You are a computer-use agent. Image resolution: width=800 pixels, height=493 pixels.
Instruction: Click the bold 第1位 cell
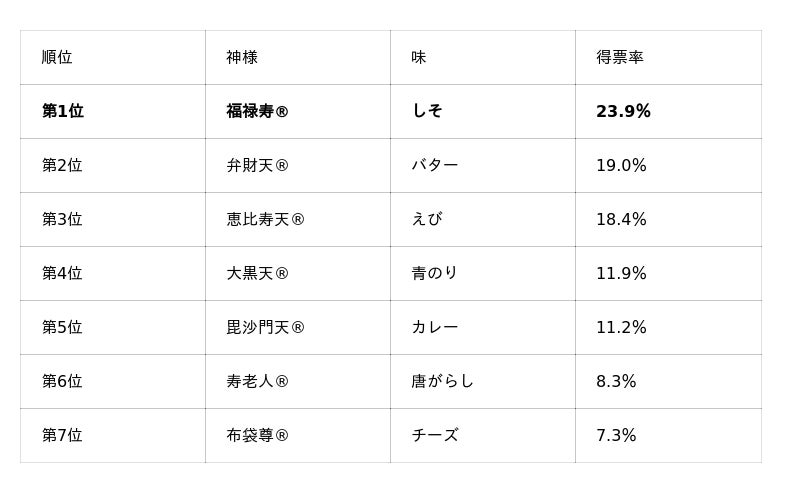113,111
